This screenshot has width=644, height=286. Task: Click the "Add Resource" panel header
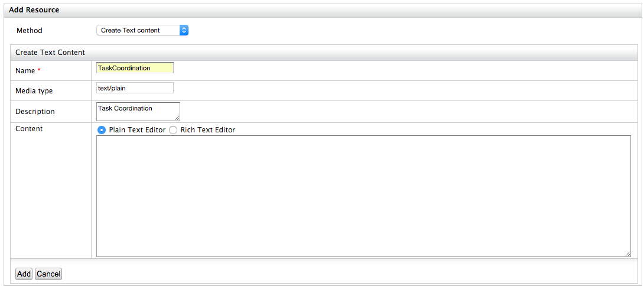tap(34, 10)
